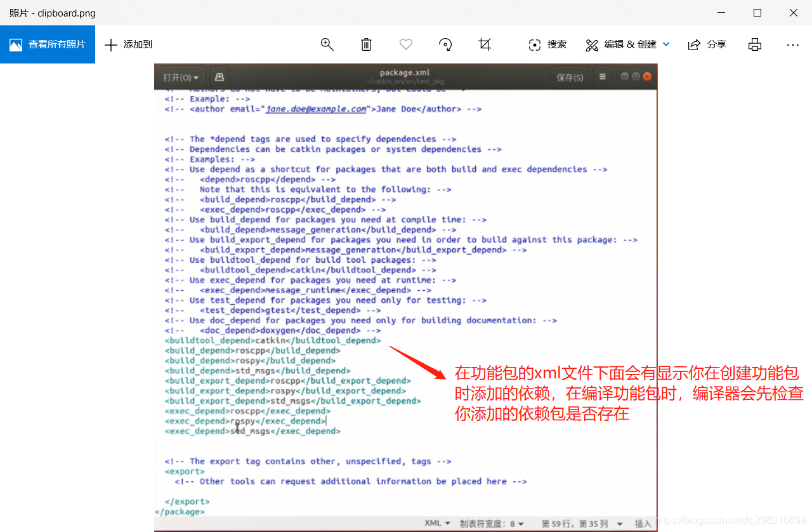Minimize the Photos app window
This screenshot has height=532, width=812.
721,13
